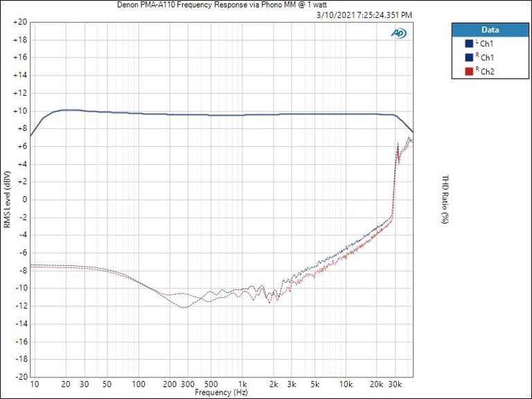This screenshot has height=399, width=532.
Task: Click the 100 tick on the frequency axis
Action: tap(139, 384)
